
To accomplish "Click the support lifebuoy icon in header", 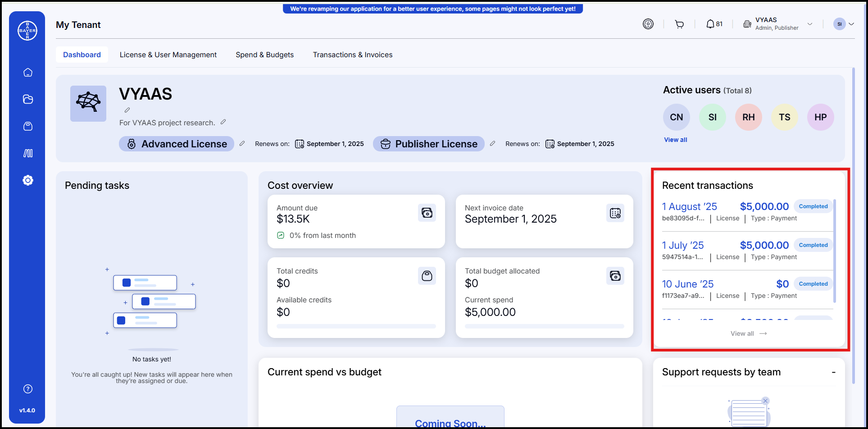I will click(x=648, y=24).
